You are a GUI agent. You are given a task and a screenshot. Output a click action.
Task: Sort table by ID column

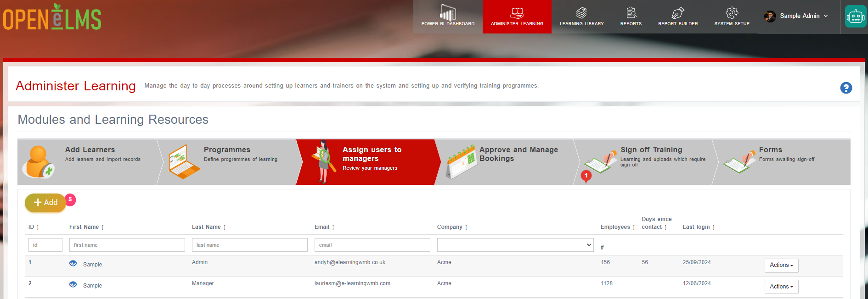click(x=34, y=227)
